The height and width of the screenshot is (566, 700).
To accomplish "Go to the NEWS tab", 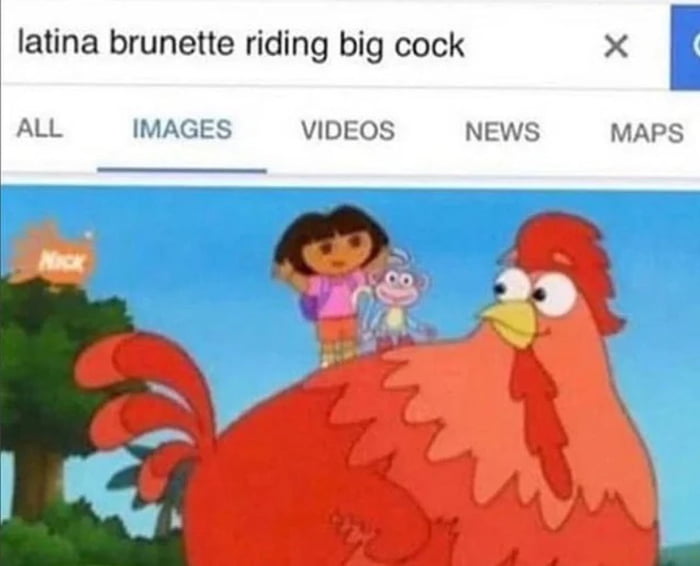I will click(502, 132).
